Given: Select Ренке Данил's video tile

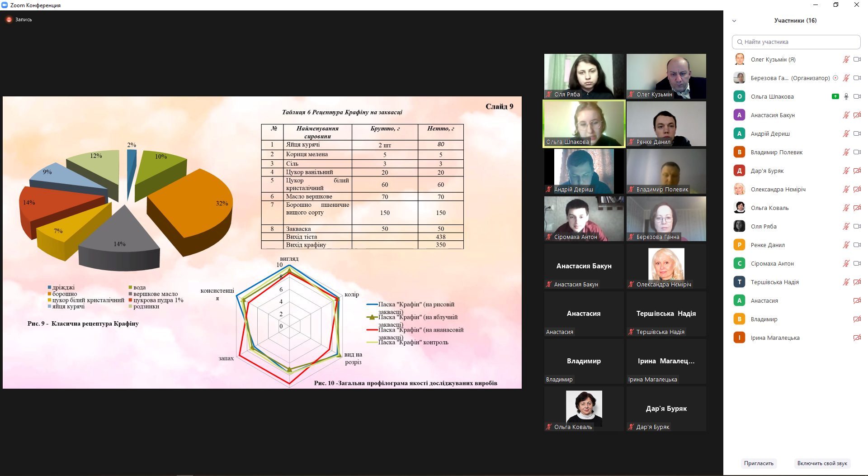Looking at the screenshot, I should pyautogui.click(x=666, y=124).
